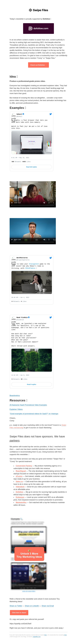Mute the video showing the man in a suit
Image resolution: width=77 pixels, height=644 pixels.
[44, 239]
